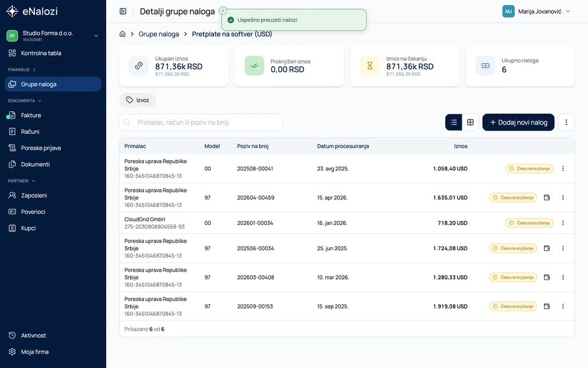
Task: Open Aktivnost in sidebar
Action: coord(53,335)
